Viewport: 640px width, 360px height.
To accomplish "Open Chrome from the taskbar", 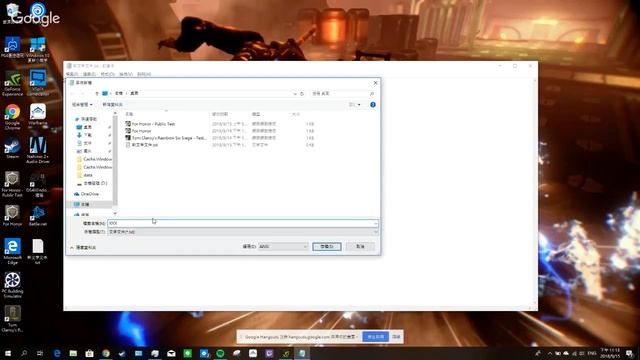I will pyautogui.click(x=106, y=353).
